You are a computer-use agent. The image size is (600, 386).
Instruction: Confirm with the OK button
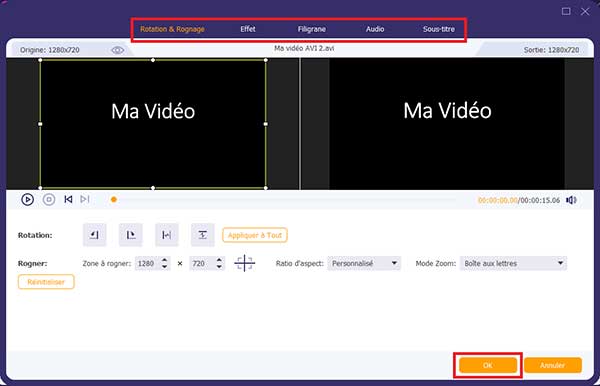pyautogui.click(x=488, y=365)
